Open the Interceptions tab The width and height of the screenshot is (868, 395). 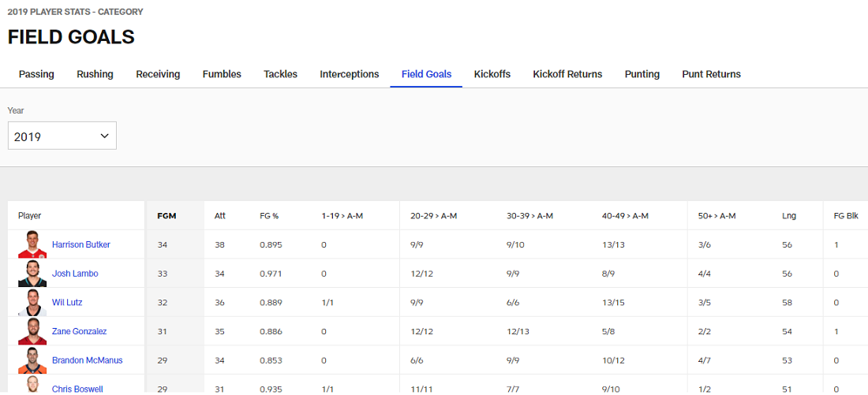[350, 74]
